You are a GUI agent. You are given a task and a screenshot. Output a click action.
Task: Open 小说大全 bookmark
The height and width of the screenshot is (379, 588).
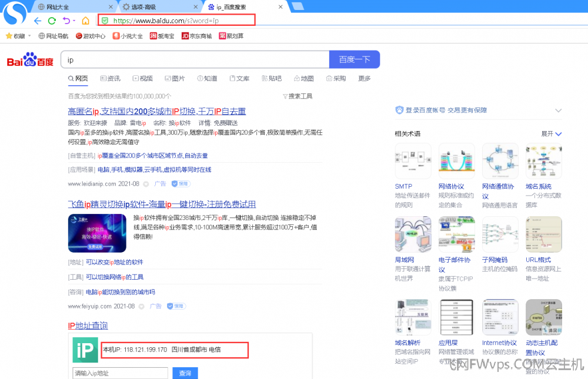[128, 36]
